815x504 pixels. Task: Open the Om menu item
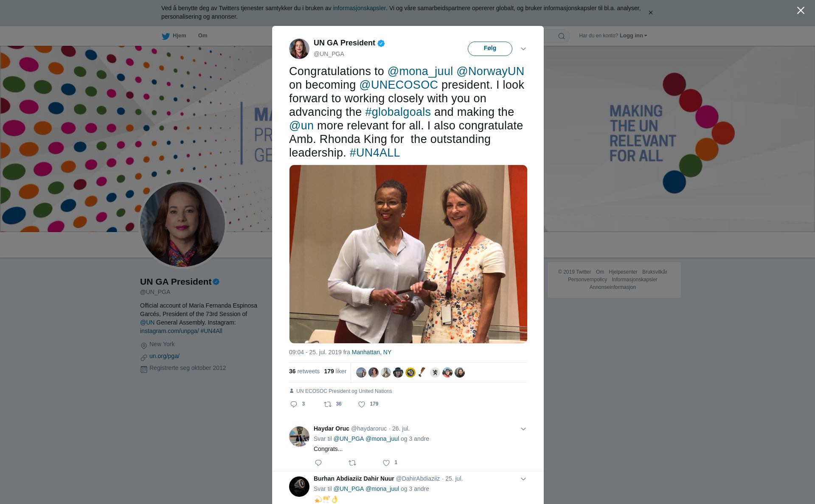(202, 36)
